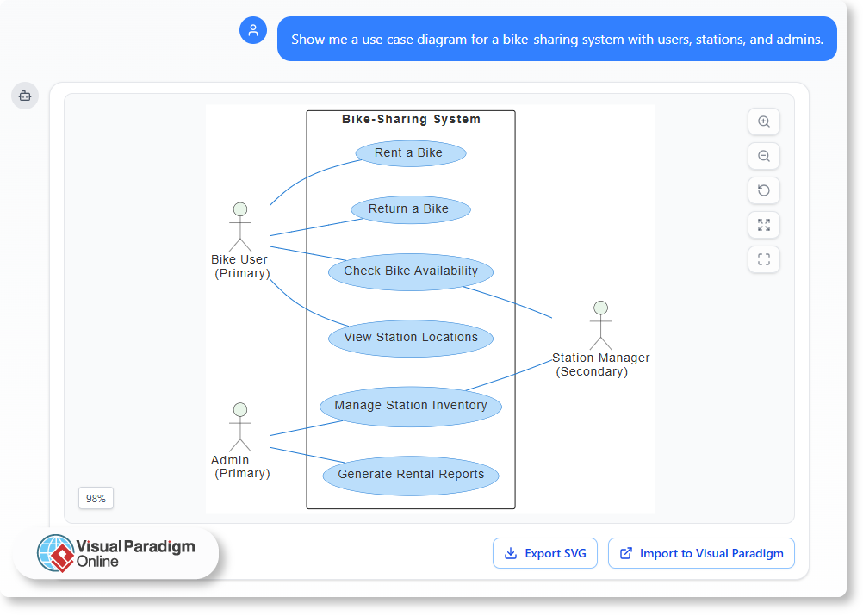
Task: Click the Admin actor figure
Action: coord(240,426)
